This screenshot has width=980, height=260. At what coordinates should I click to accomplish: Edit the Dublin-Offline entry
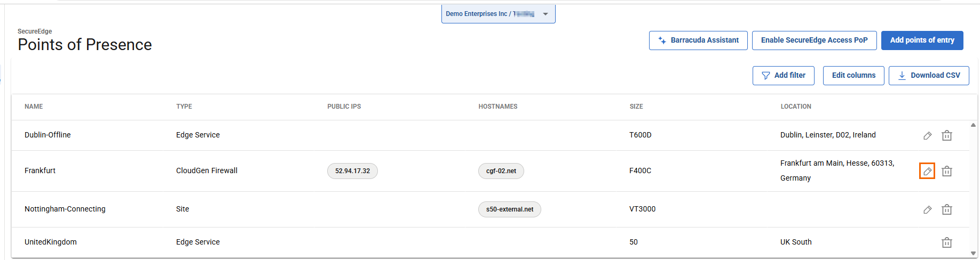[928, 135]
